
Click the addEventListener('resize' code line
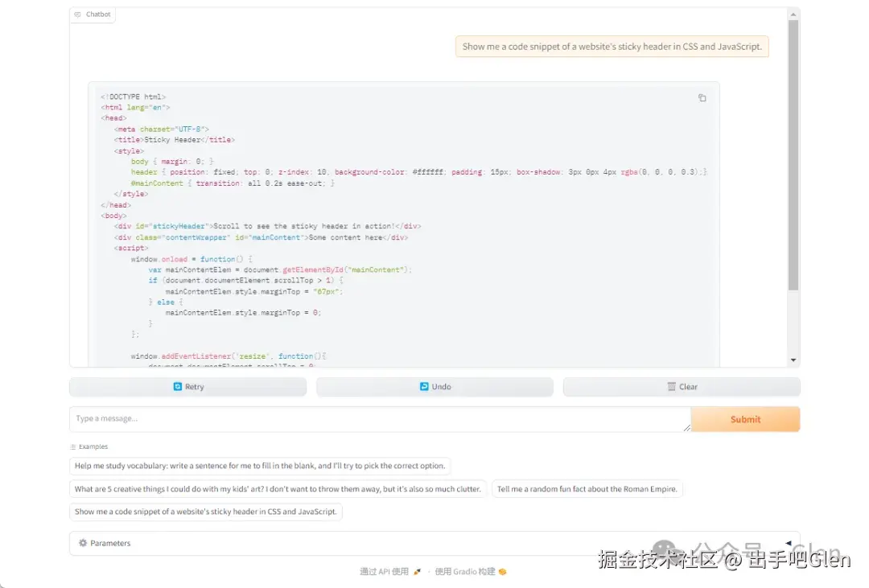(229, 356)
